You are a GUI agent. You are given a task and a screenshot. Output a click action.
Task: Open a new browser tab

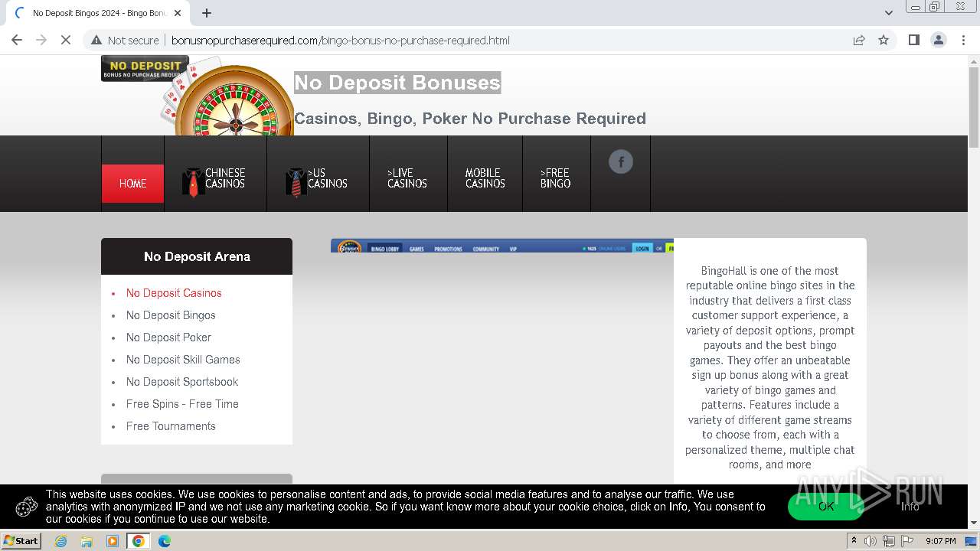(207, 13)
